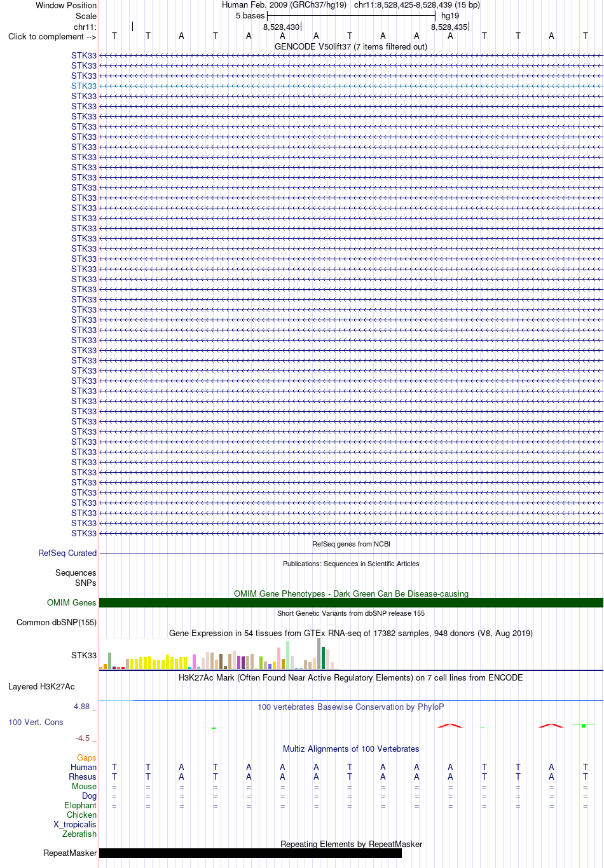Click the 'Common dbSNP(155)' track label
The height and width of the screenshot is (868, 604).
57,622
